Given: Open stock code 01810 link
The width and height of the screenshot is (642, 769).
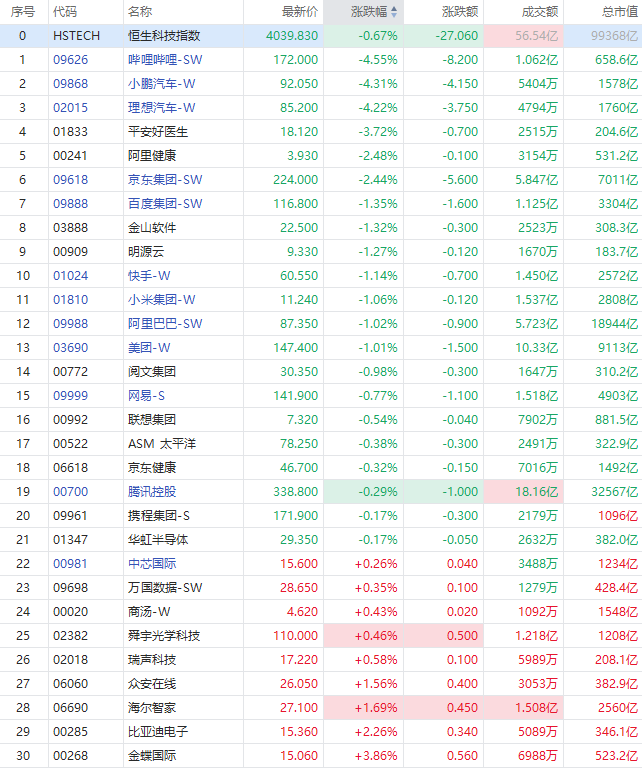Looking at the screenshot, I should coord(71,300).
